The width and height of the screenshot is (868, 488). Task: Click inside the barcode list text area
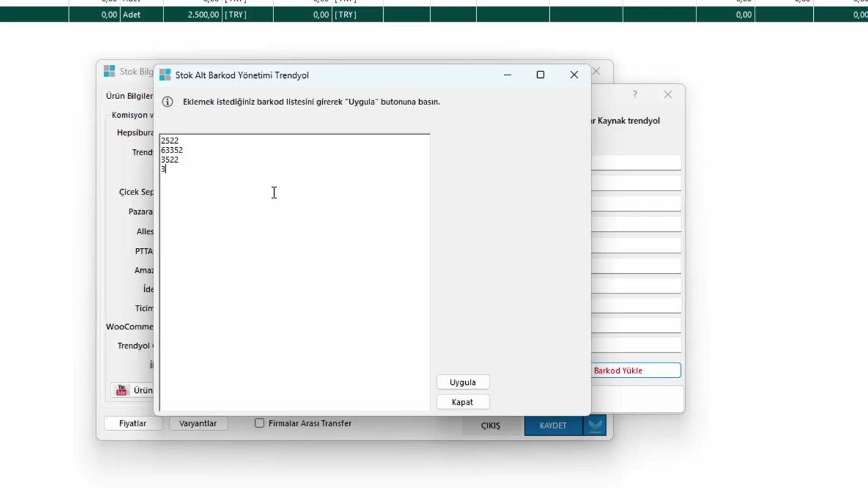(x=294, y=272)
